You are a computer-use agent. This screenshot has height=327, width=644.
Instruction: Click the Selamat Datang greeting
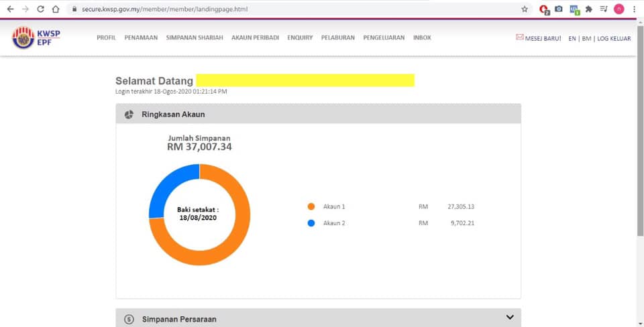[x=154, y=81]
